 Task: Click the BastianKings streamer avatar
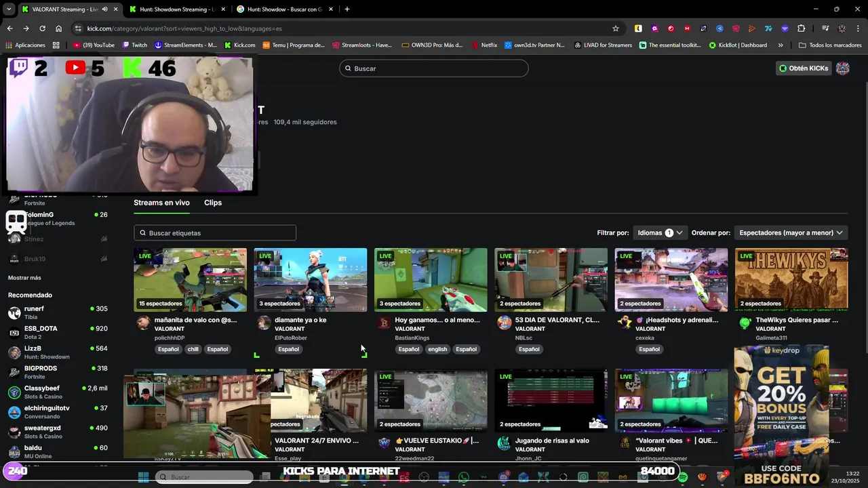point(384,323)
